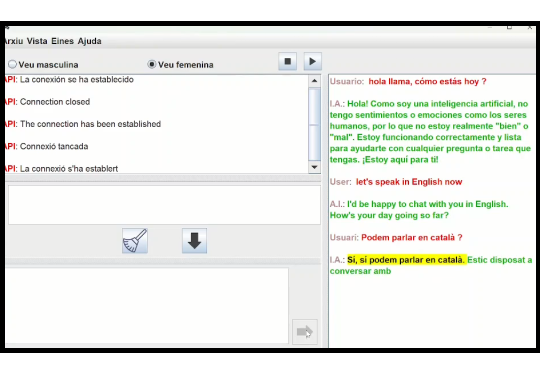
Task: Open the Ajuda menu
Action: pos(90,41)
